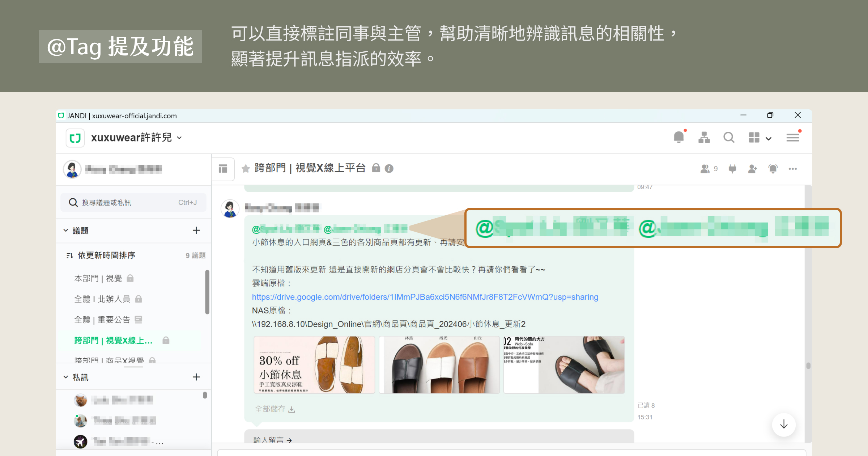868x456 pixels.
Task: Invite a member with add-person icon
Action: [x=753, y=169]
